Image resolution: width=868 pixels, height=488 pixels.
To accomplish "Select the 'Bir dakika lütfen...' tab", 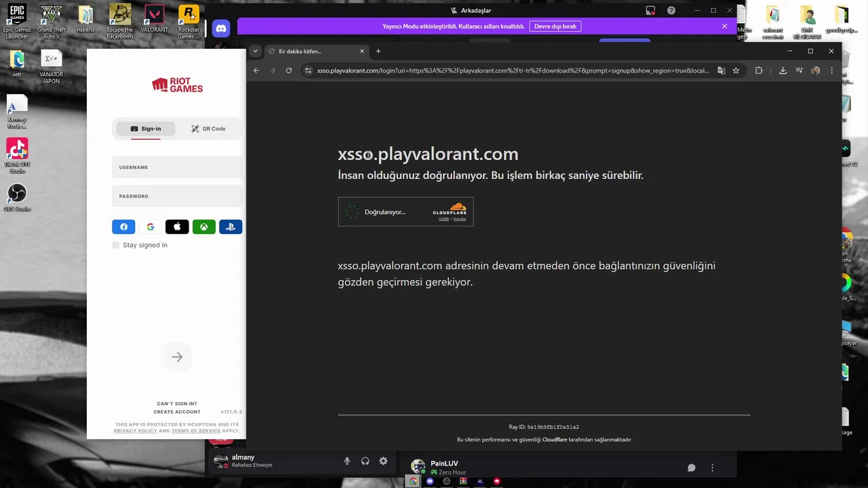I will point(316,52).
